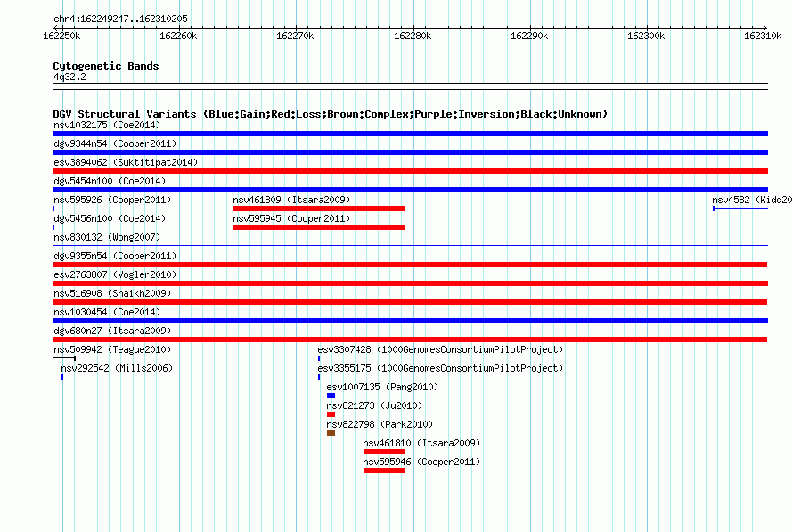Click the Cytogenetic Bands track title
This screenshot has height=532, width=793.
[x=106, y=66]
